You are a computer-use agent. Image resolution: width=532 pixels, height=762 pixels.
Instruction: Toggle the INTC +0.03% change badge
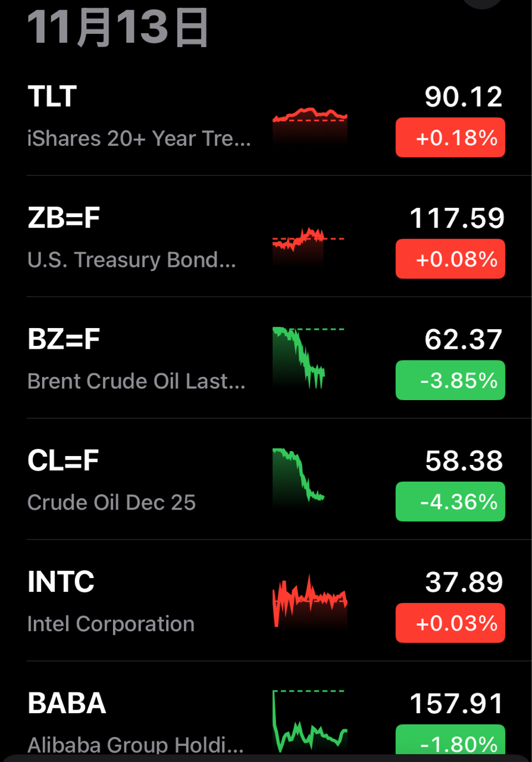[450, 623]
